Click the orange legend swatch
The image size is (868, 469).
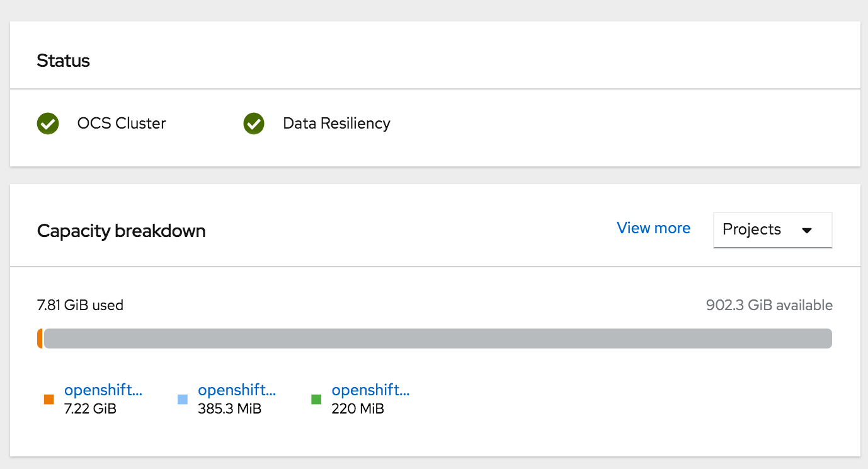[49, 399]
